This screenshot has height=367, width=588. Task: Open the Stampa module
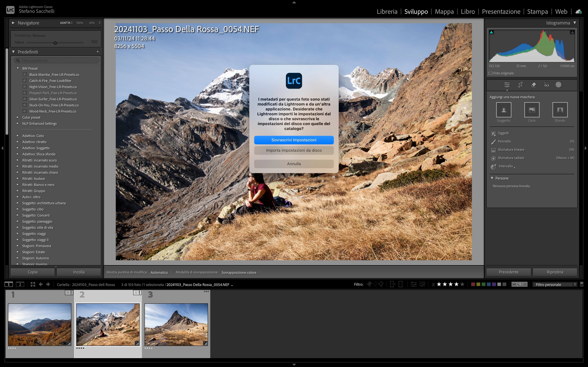click(537, 11)
